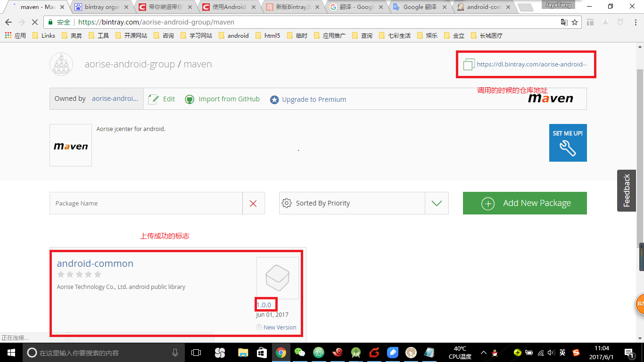The image size is (644, 362).
Task: Click the Import from GitHub link
Action: pyautogui.click(x=229, y=99)
